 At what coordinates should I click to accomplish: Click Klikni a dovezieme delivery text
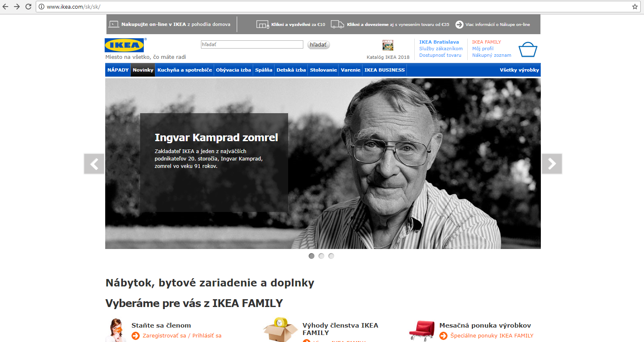tap(398, 25)
